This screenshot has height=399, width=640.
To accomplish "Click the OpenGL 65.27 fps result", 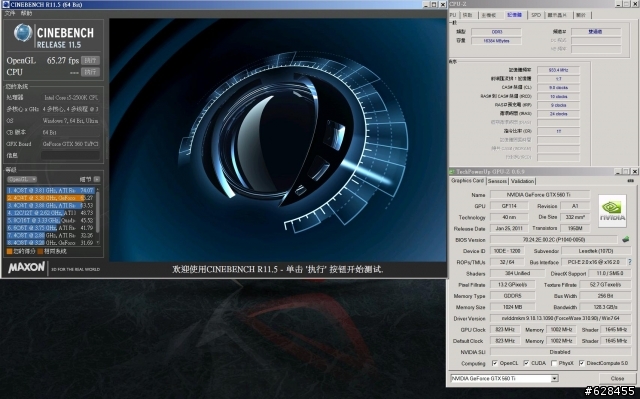I will 62,60.
